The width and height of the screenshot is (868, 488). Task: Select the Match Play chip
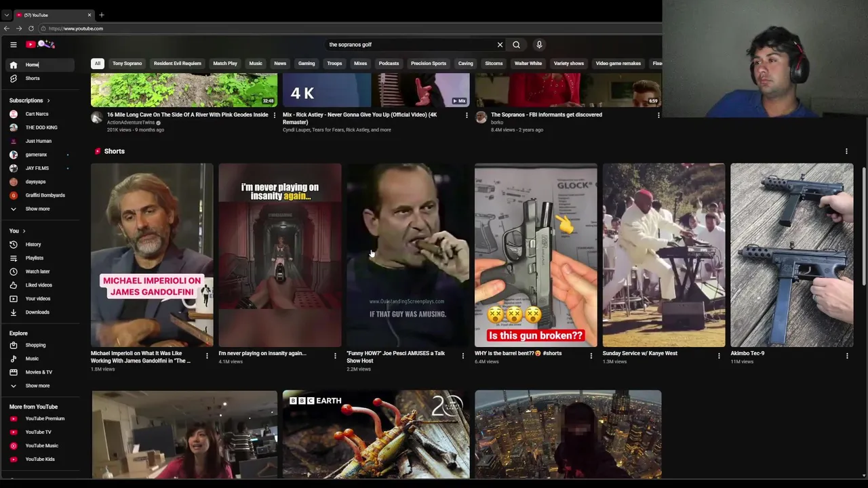(x=225, y=64)
